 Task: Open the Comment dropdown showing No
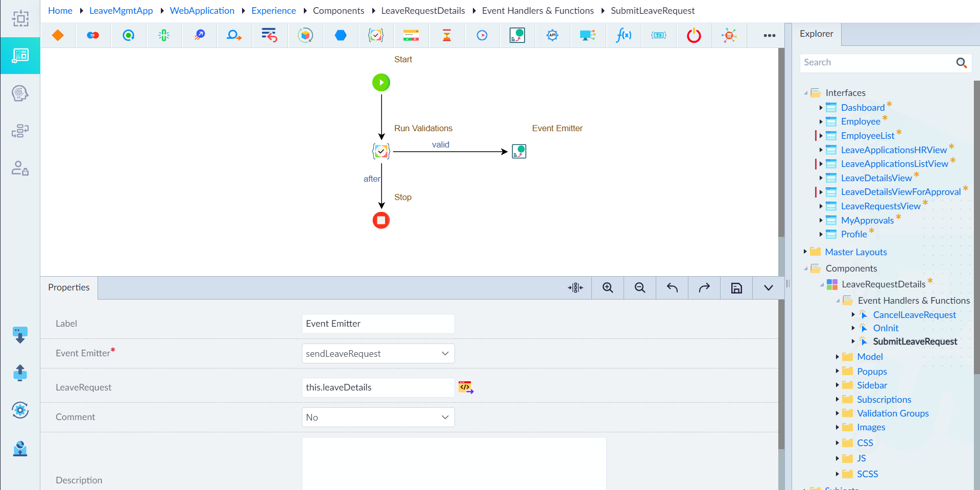coord(378,418)
